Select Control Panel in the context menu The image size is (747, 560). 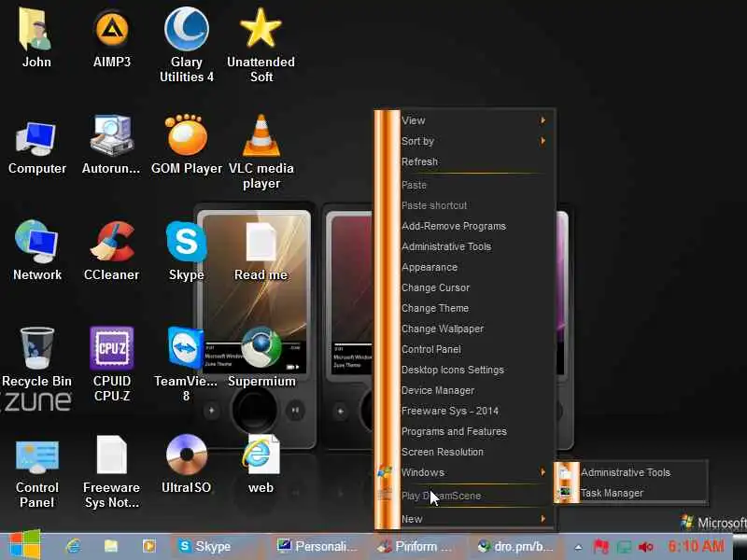coord(478,349)
